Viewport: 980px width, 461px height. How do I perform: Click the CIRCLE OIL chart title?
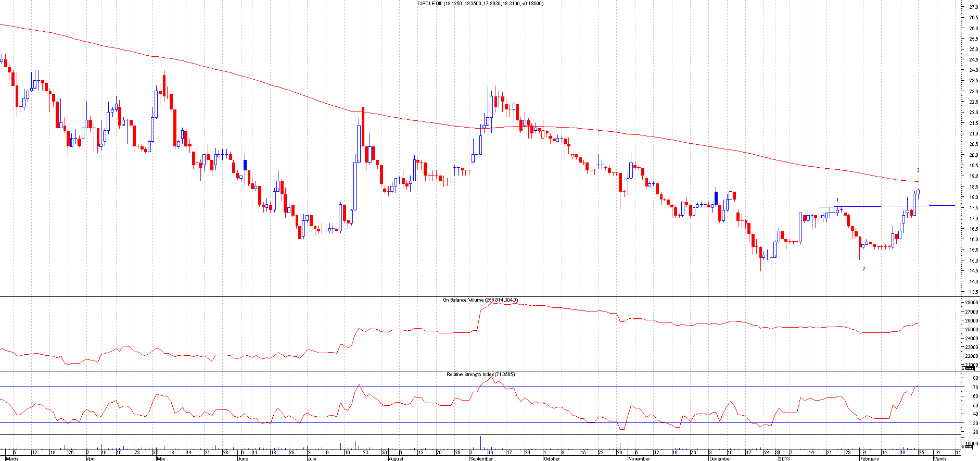click(480, 4)
